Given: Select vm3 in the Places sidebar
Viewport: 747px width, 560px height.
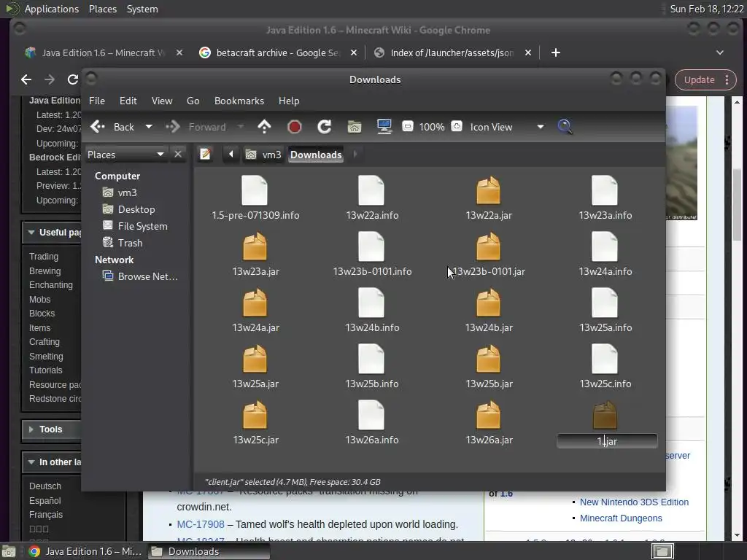Looking at the screenshot, I should tap(120, 192).
